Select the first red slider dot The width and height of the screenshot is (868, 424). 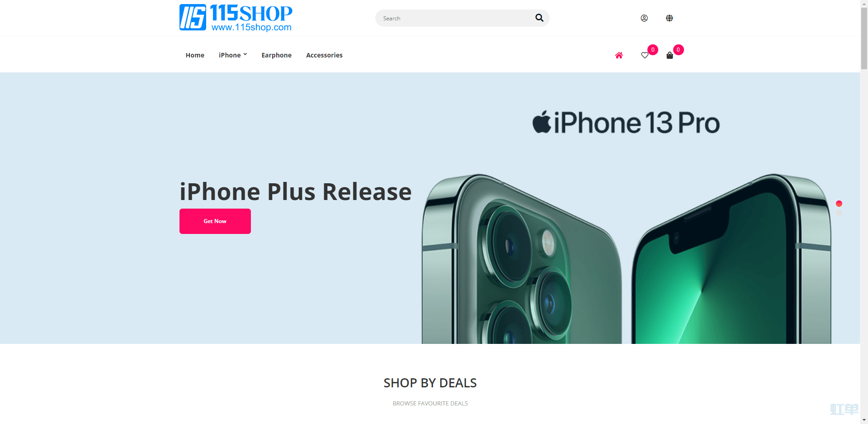click(839, 204)
